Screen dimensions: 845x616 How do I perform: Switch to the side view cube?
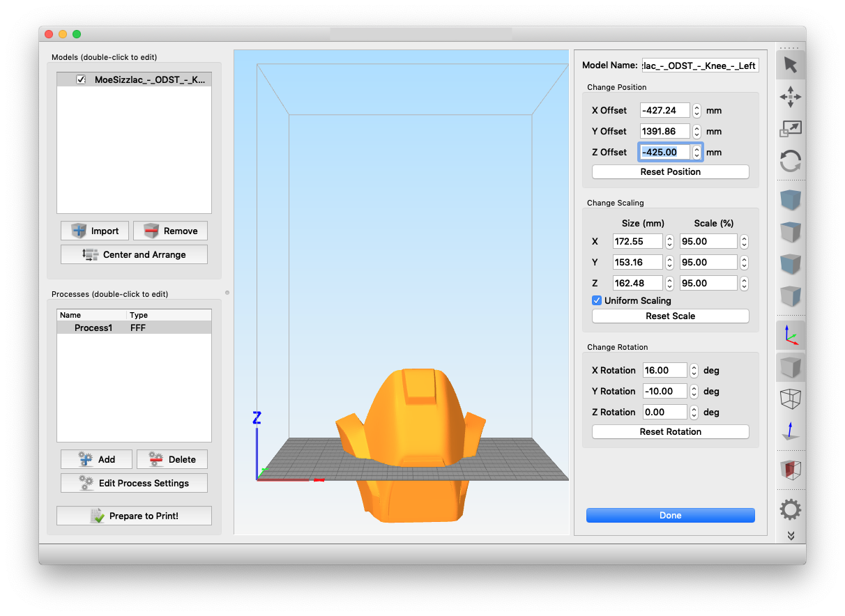click(x=791, y=297)
